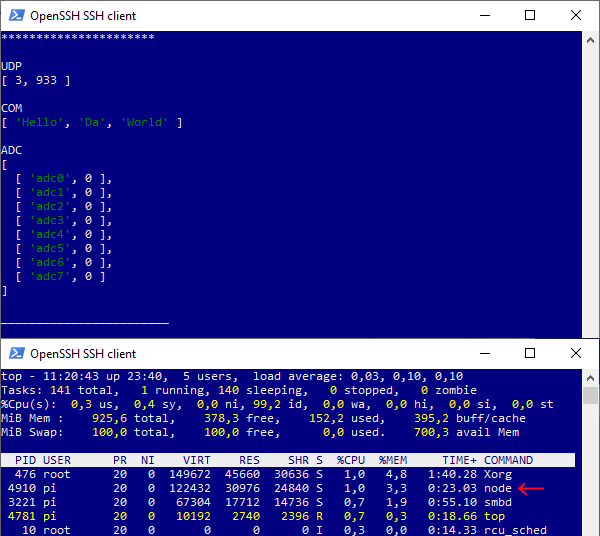
Task: Click the 'adc2' entry line
Action: tap(64, 207)
